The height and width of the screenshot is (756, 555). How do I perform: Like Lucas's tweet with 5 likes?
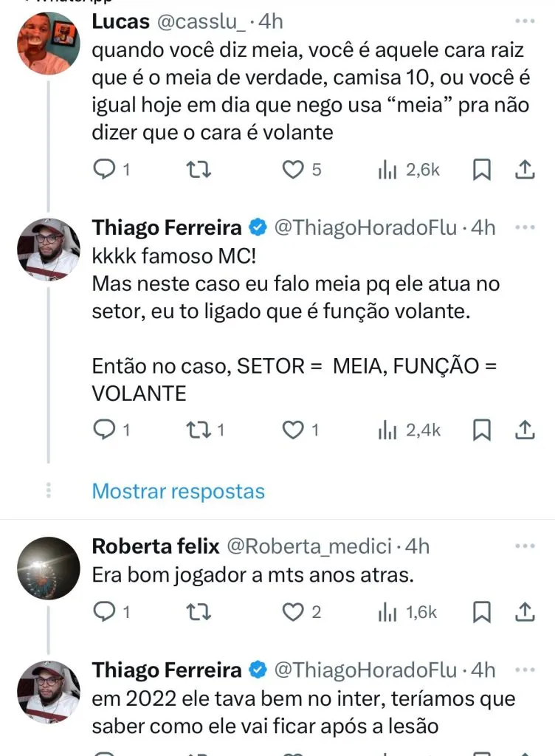tap(294, 170)
